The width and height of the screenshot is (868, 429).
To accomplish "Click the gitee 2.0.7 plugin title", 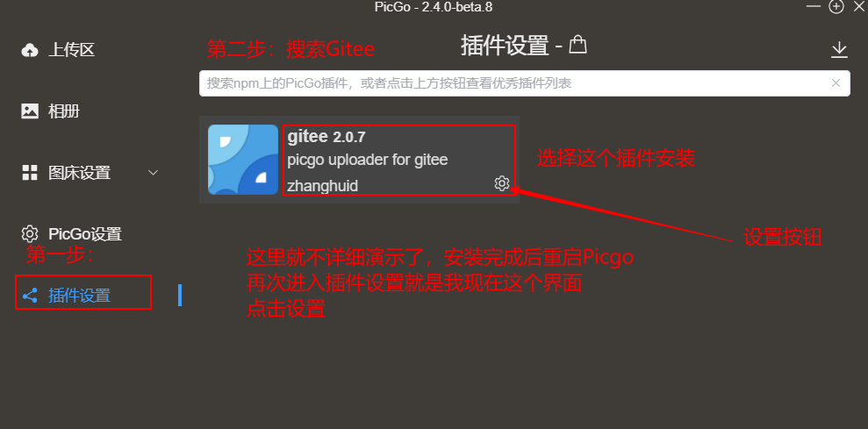I will coord(326,136).
